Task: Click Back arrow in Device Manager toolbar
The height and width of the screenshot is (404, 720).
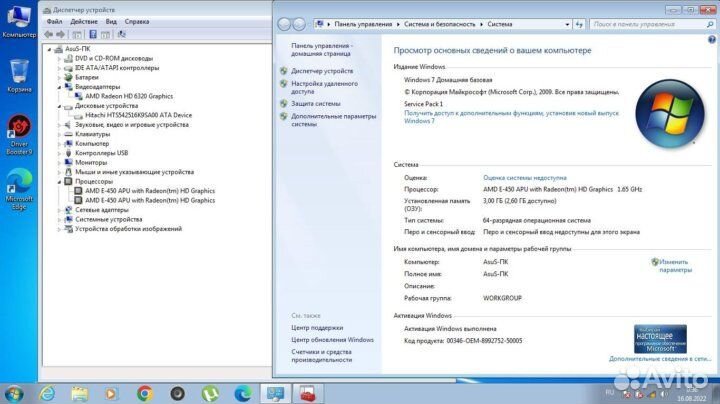Action: [x=49, y=34]
